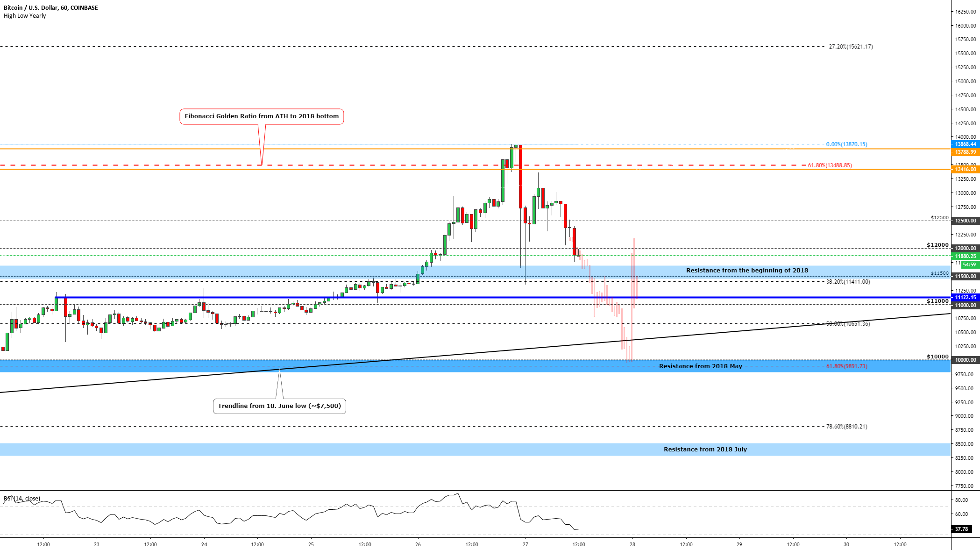Select the RSI (14, close) indicator label

click(x=22, y=499)
